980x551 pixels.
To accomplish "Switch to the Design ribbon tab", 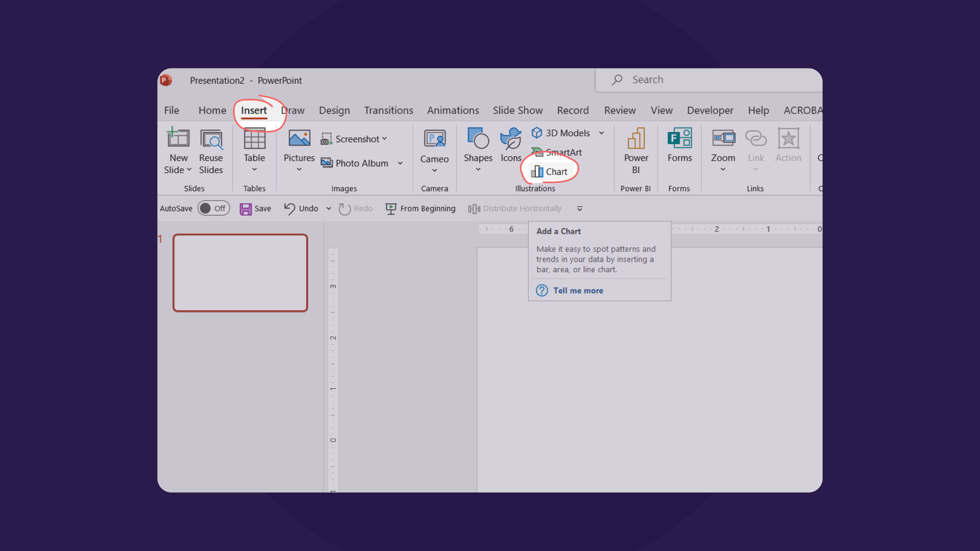I will 334,110.
